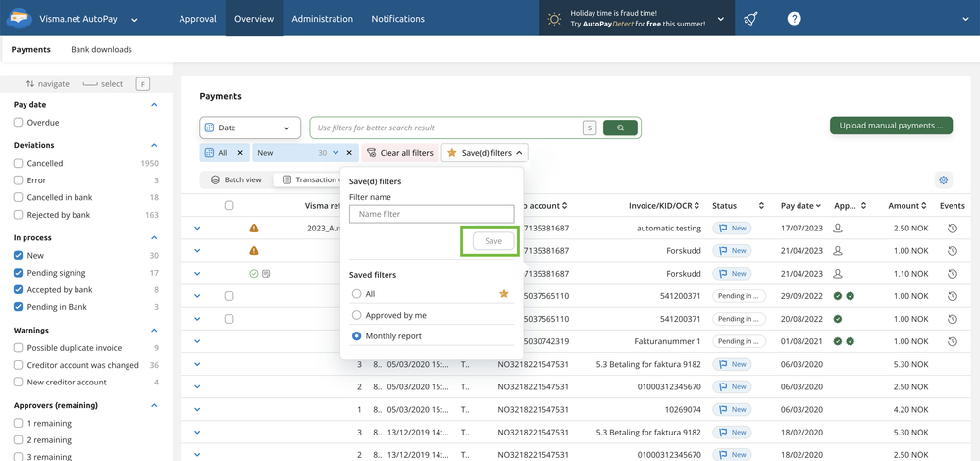Collapse the Deviations filter section

click(154, 145)
